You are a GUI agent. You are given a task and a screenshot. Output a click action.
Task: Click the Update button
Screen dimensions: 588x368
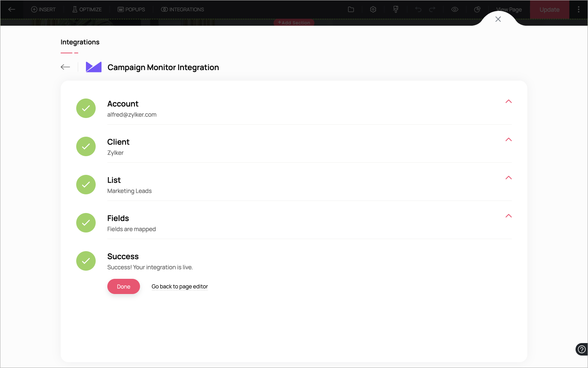(549, 9)
